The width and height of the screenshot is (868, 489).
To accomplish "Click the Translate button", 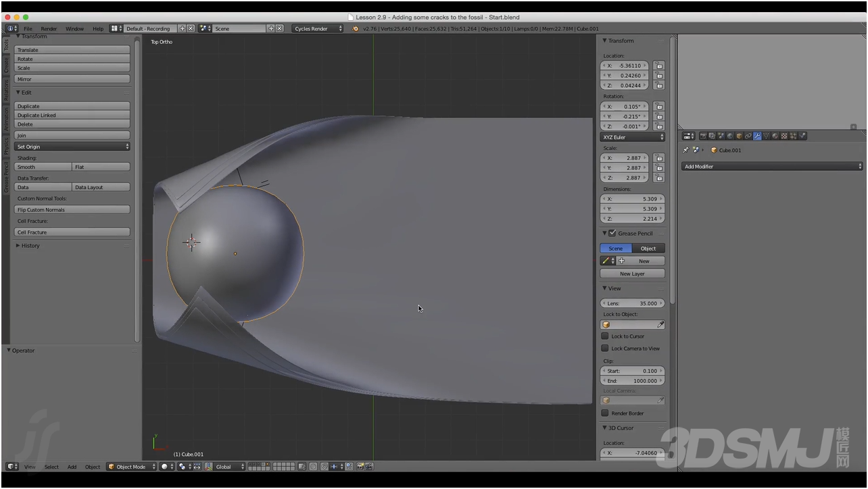I will (x=72, y=50).
